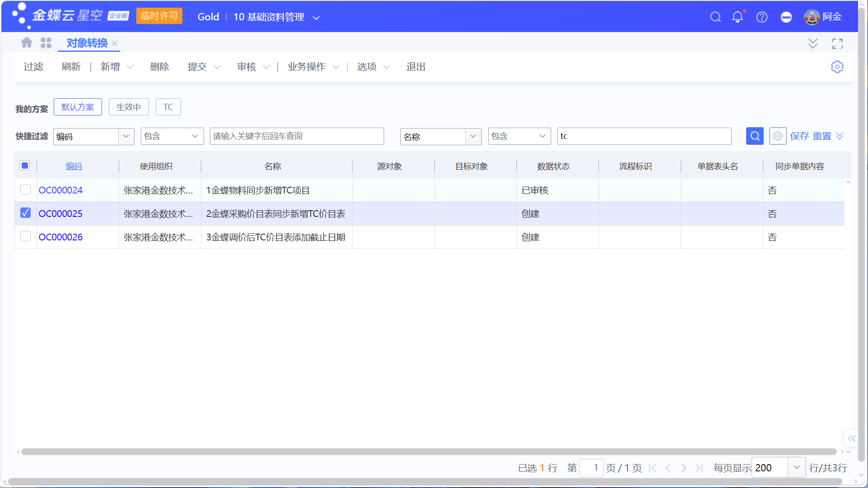Go to the first page of results
This screenshot has height=488, width=868.
[x=653, y=468]
